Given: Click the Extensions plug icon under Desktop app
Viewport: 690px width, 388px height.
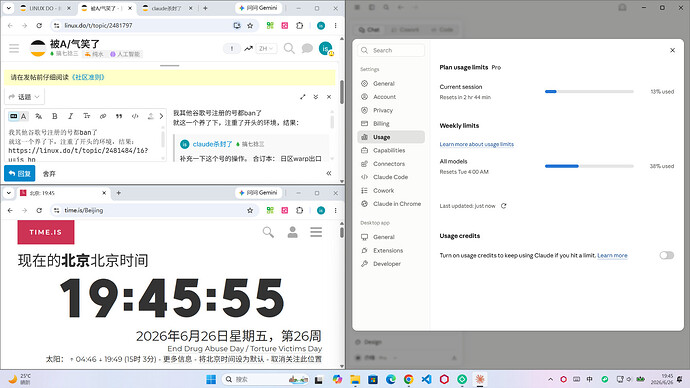Looking at the screenshot, I should coord(364,250).
